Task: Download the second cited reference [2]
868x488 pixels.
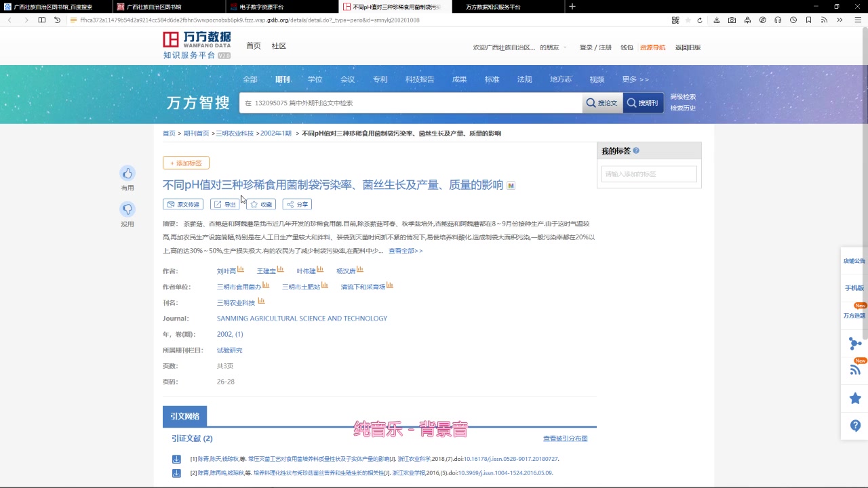Action: (x=176, y=473)
